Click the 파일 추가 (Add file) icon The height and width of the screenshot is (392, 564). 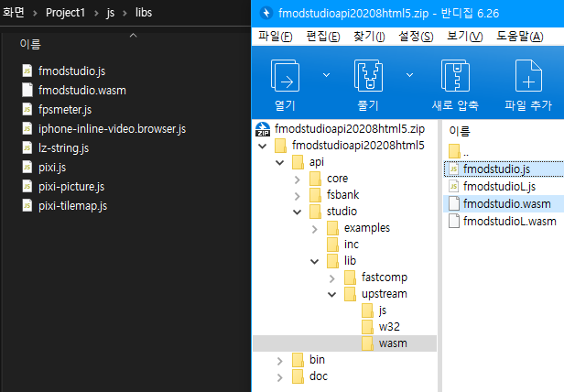pyautogui.click(x=528, y=76)
